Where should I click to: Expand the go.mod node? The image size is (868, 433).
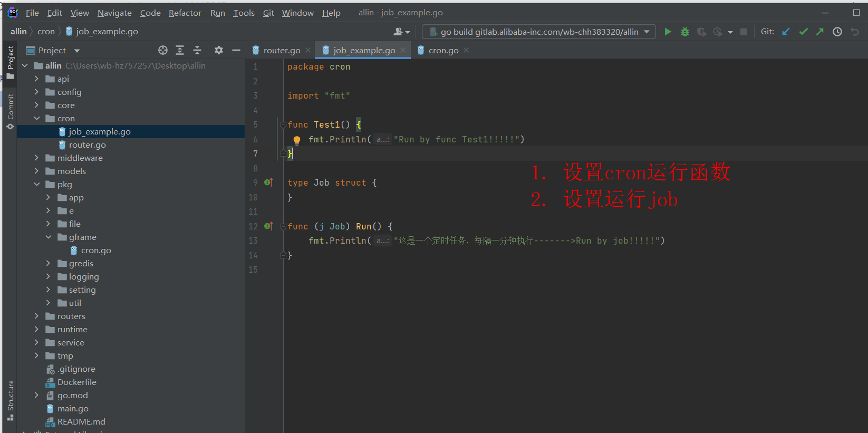point(36,395)
